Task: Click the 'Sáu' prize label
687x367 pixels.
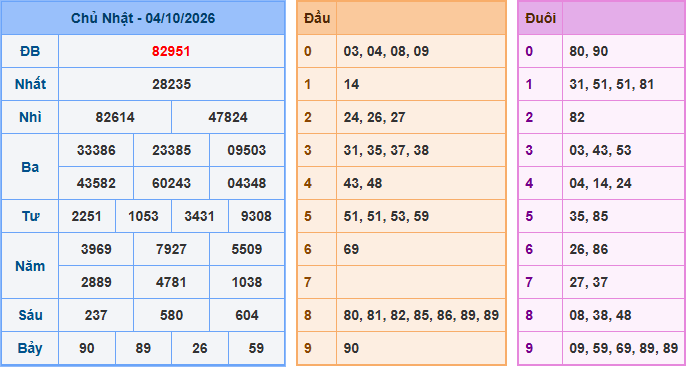Action: pos(30,315)
